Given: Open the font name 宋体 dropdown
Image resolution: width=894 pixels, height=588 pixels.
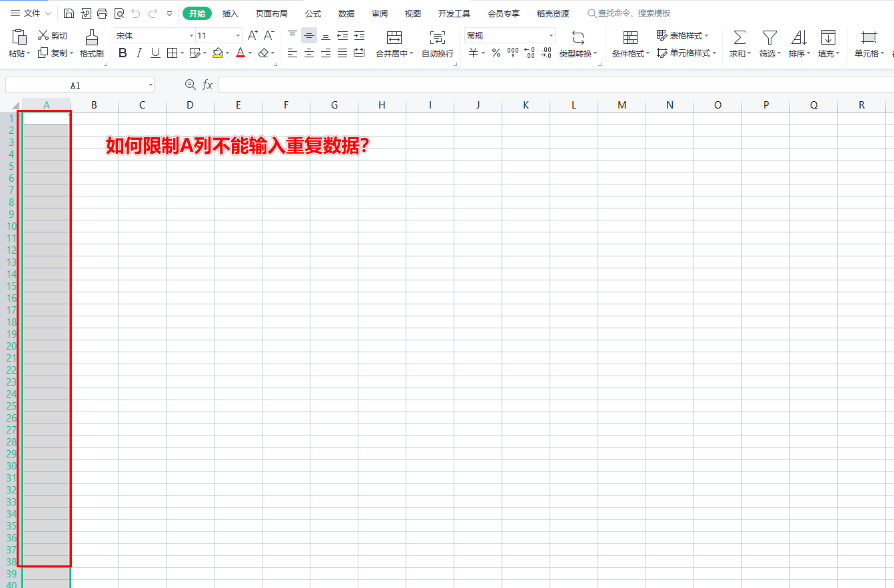Looking at the screenshot, I should tap(191, 36).
